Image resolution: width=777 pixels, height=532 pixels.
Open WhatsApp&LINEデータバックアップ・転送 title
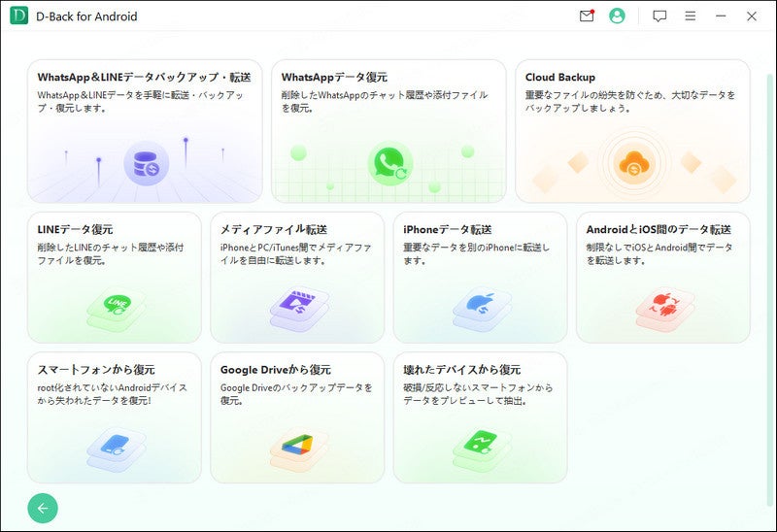144,78
